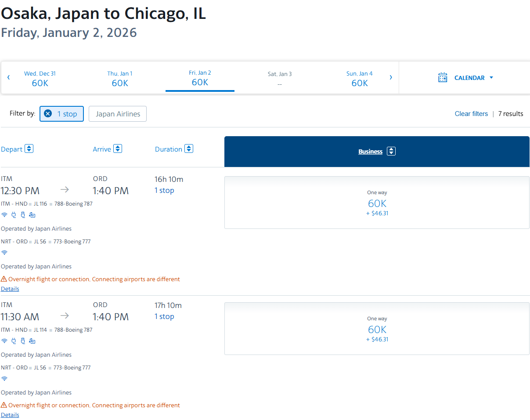
Task: Click the Arrive column label
Action: pos(102,149)
